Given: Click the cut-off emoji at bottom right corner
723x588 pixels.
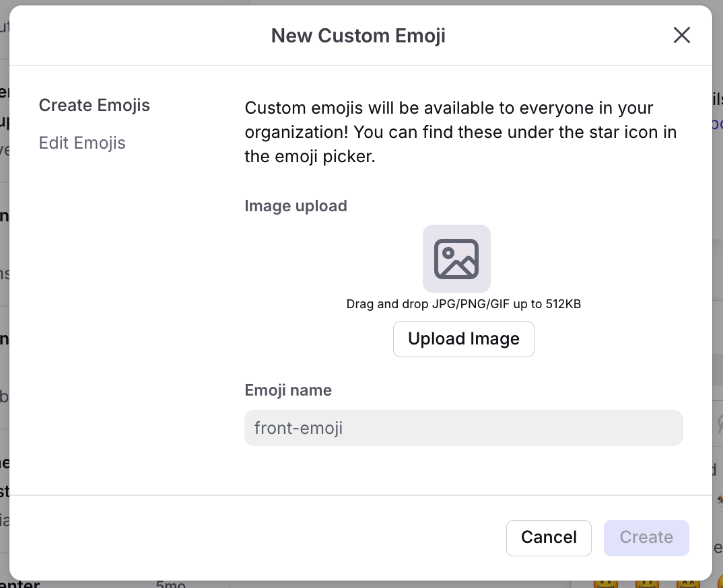Looking at the screenshot, I should [x=719, y=584].
